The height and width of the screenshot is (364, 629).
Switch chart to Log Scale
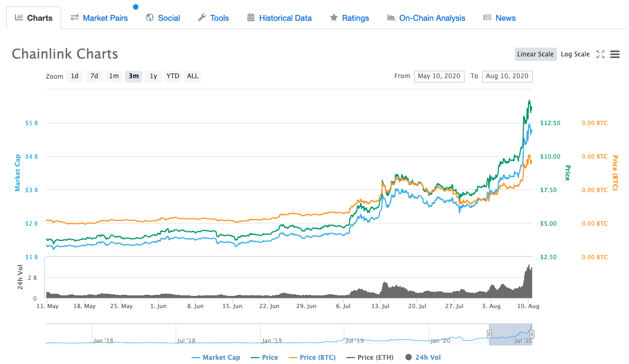point(575,54)
